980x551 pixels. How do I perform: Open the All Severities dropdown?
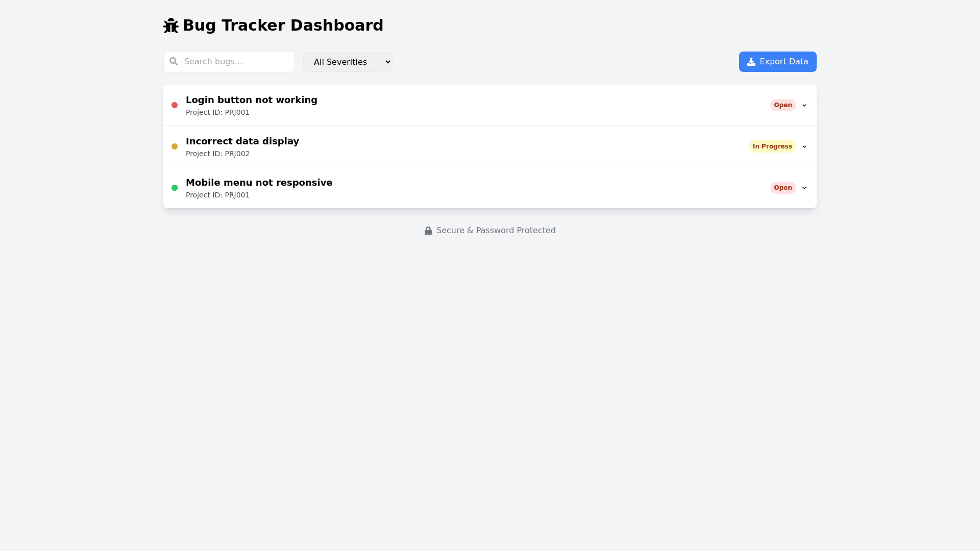pyautogui.click(x=348, y=62)
